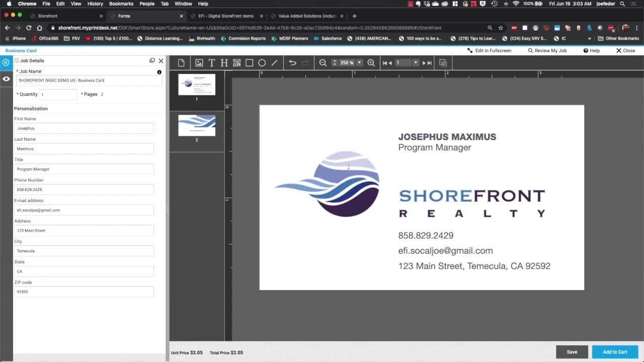Screen dimensions: 644x362
Task: Open a new browser tab
Action: click(x=354, y=16)
